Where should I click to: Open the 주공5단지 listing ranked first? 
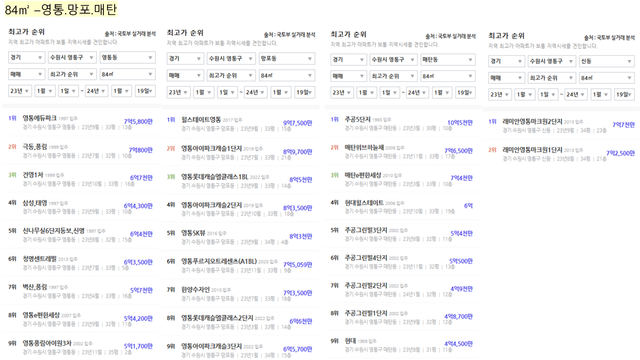click(x=402, y=123)
